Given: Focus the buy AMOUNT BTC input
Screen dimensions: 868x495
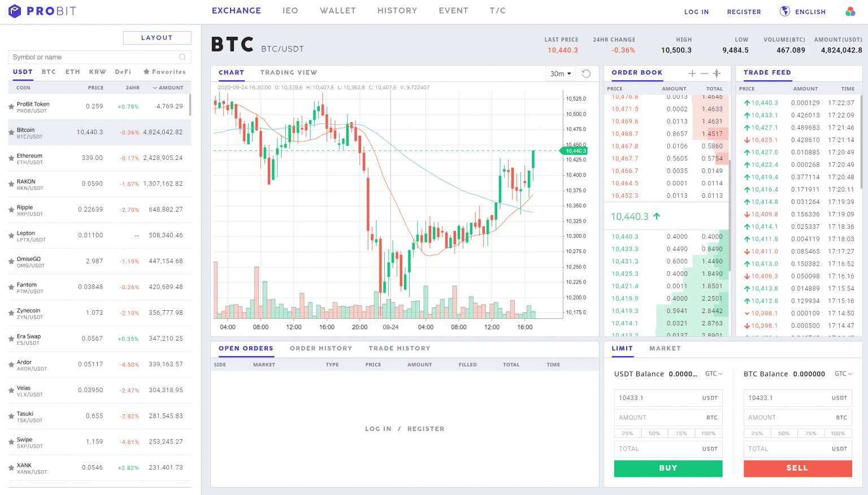Looking at the screenshot, I should coord(668,418).
